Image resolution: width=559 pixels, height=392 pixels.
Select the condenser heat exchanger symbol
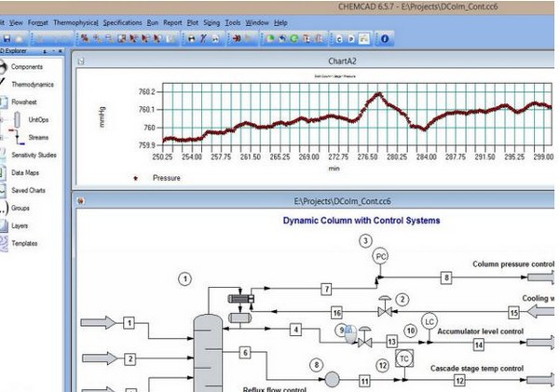[240, 299]
